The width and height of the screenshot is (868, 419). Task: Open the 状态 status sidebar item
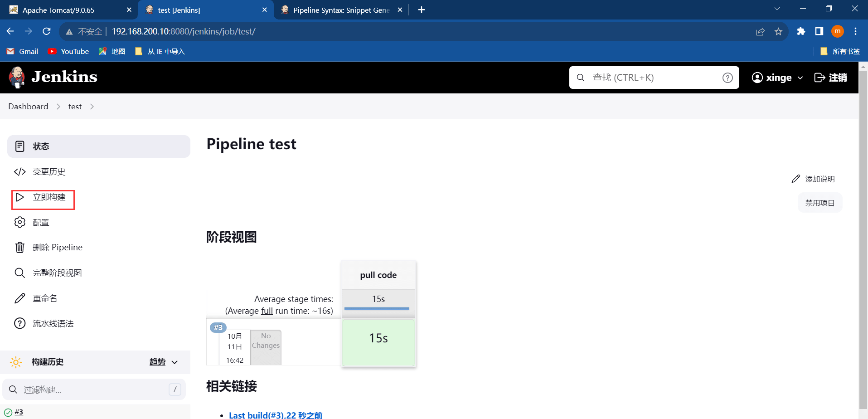click(99, 146)
